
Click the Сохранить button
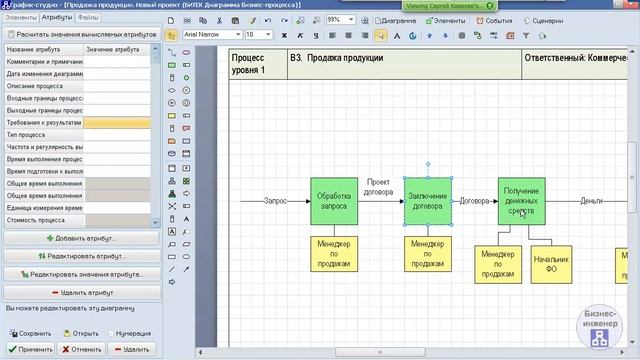31,333
